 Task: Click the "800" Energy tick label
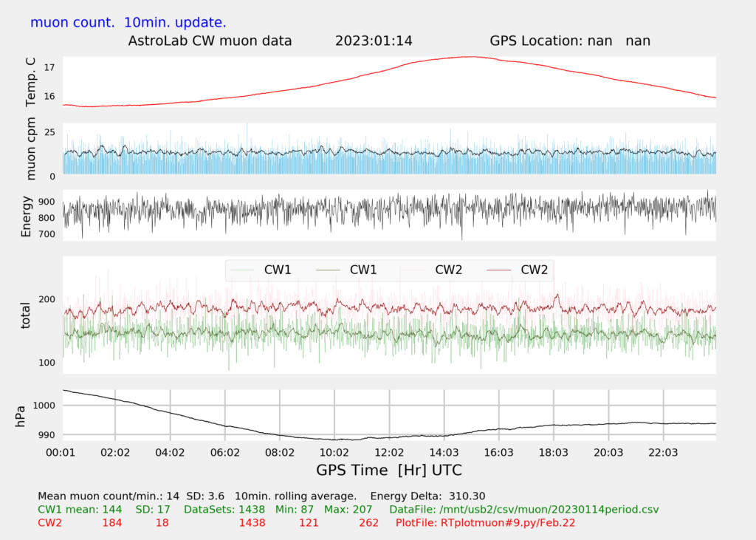click(x=47, y=218)
